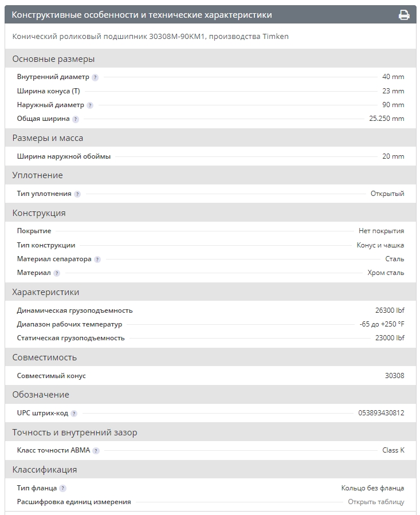420x515 pixels.
Task: Click the Совместимость section header
Action: (44, 357)
